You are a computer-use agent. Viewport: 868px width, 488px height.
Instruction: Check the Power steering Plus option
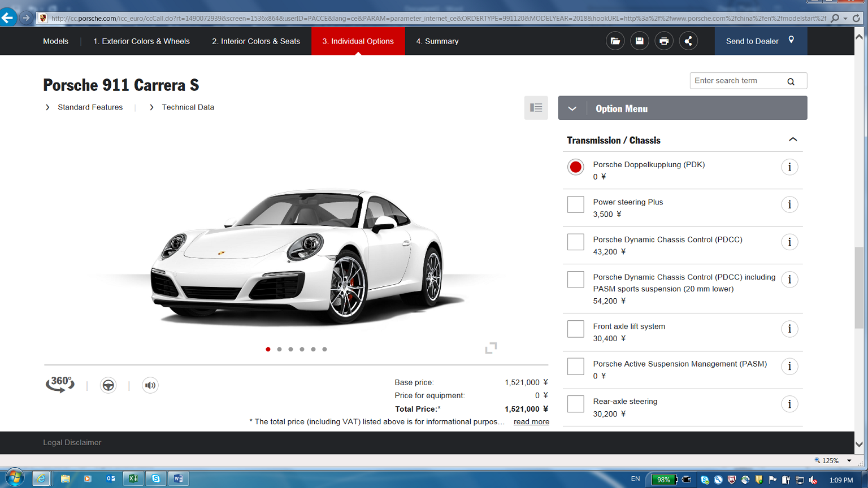[575, 204]
